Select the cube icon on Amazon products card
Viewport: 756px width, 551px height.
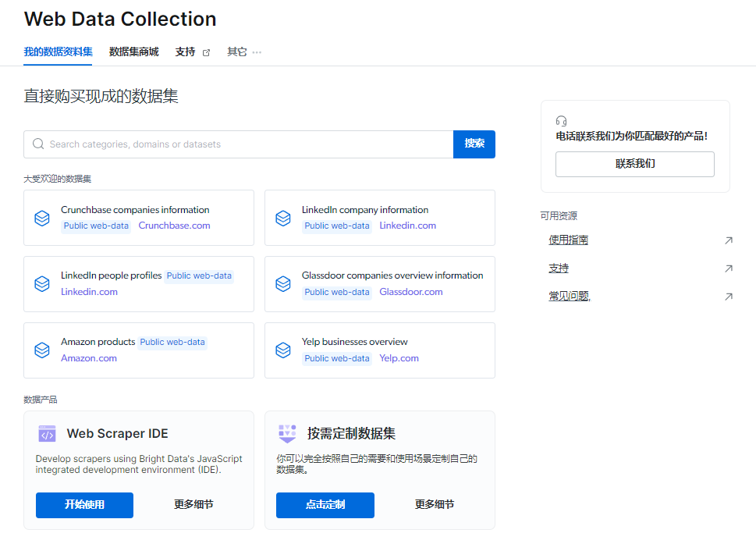coord(42,350)
